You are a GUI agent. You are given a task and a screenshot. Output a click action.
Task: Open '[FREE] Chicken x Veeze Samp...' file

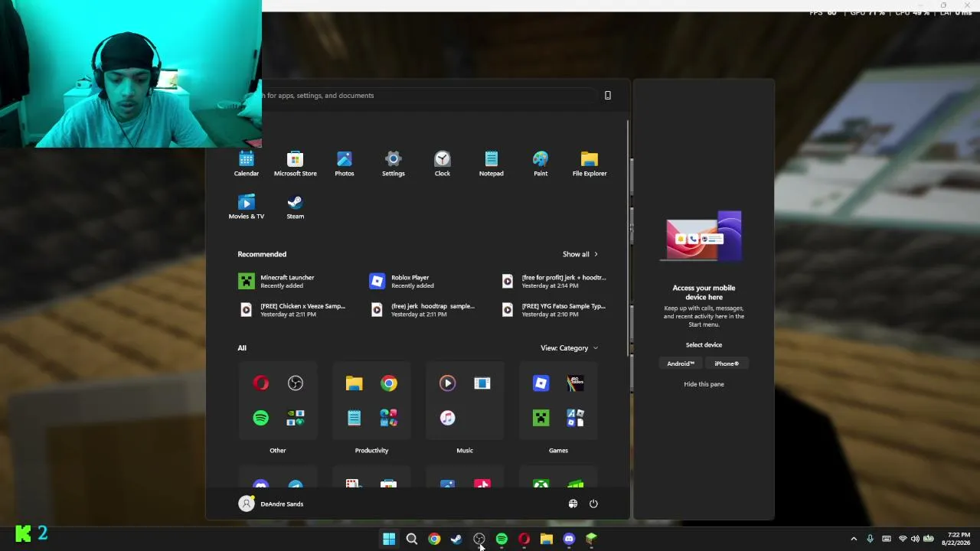[x=292, y=310]
